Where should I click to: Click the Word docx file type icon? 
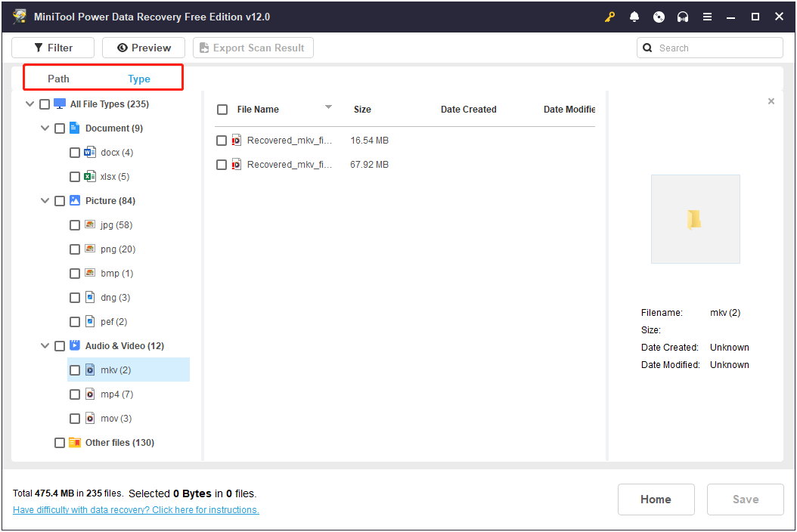point(90,152)
